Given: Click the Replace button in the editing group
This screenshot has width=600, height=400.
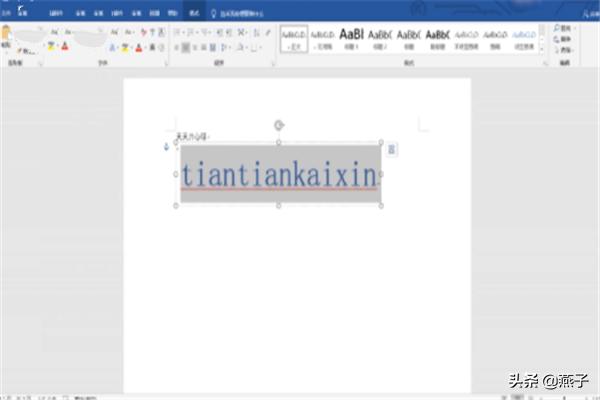Looking at the screenshot, I should (566, 39).
